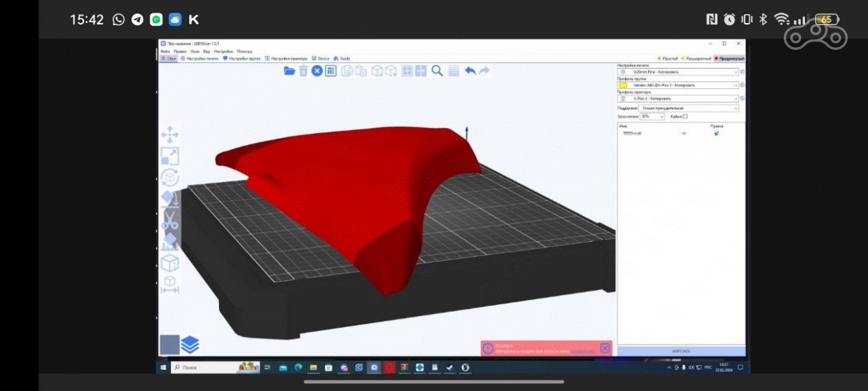Select the Rotate tool in left toolbar
Viewport: 868px width, 391px height.
point(170,178)
